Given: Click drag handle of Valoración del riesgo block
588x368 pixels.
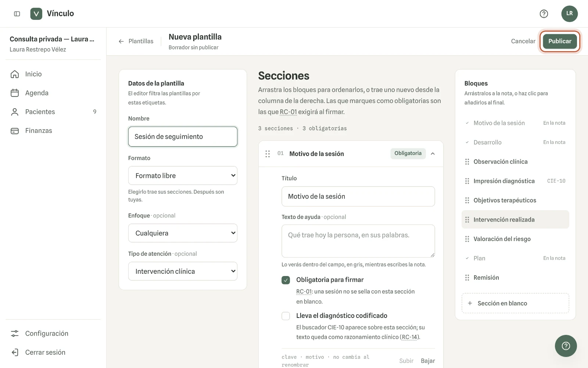Looking at the screenshot, I should [x=467, y=239].
